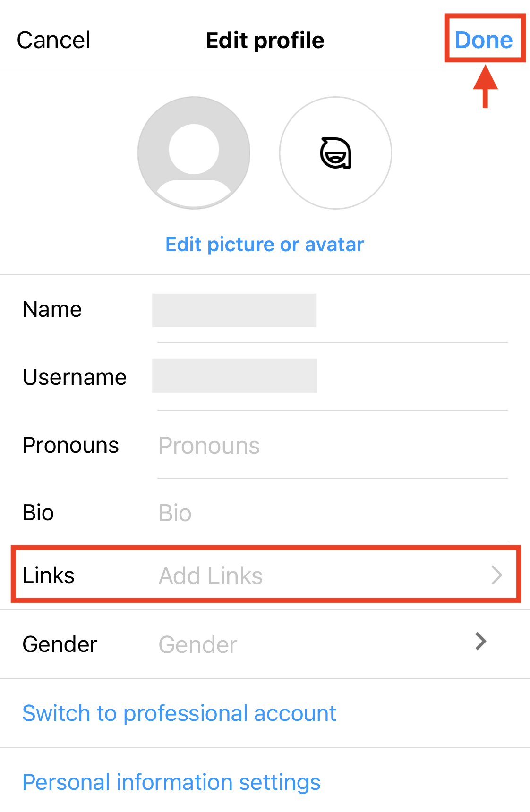
Task: Tap the avatar sticker icon circle
Action: click(335, 153)
